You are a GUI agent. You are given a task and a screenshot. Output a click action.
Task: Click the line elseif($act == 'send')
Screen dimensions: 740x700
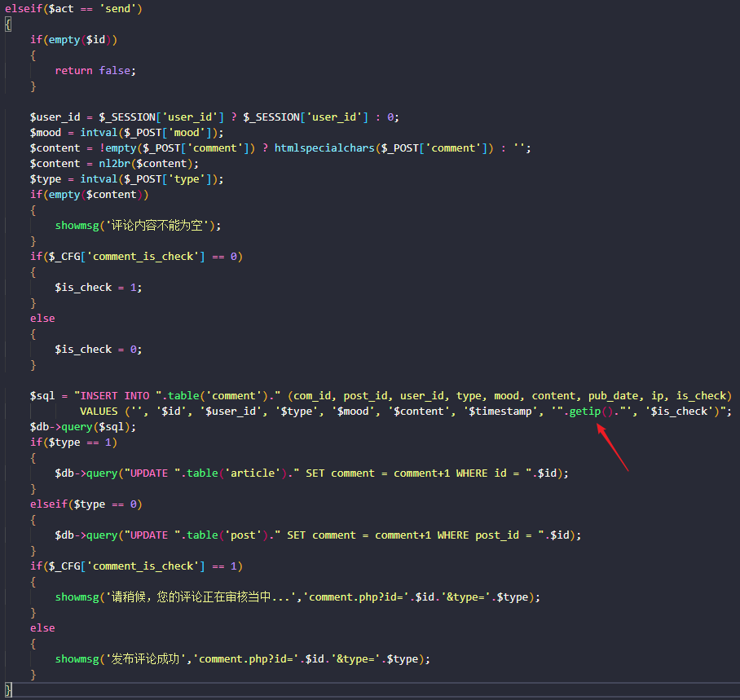coord(73,8)
